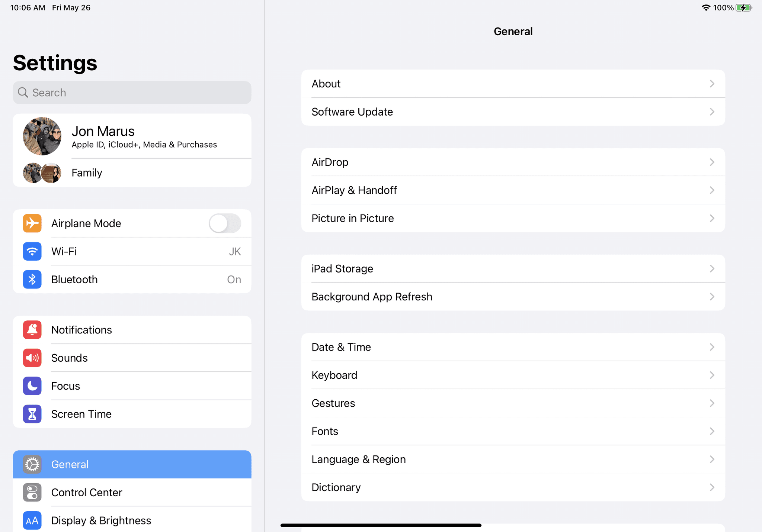Open Software Update
The image size is (762, 532).
(513, 112)
